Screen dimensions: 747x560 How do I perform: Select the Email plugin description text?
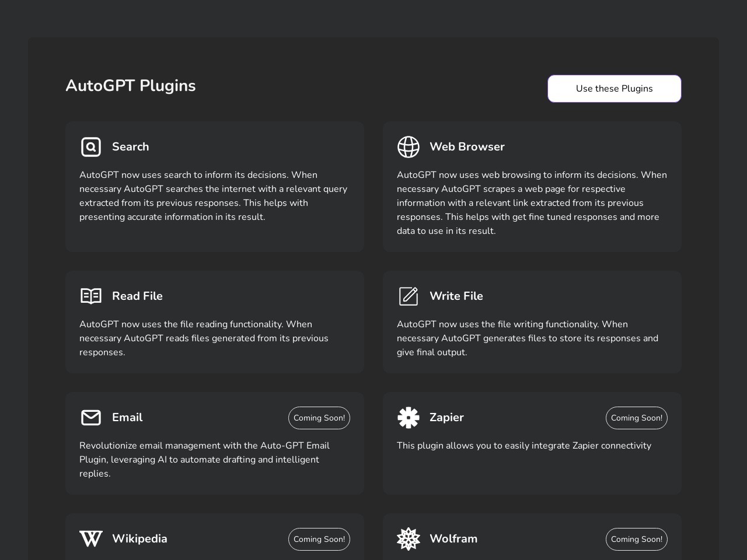click(x=204, y=460)
